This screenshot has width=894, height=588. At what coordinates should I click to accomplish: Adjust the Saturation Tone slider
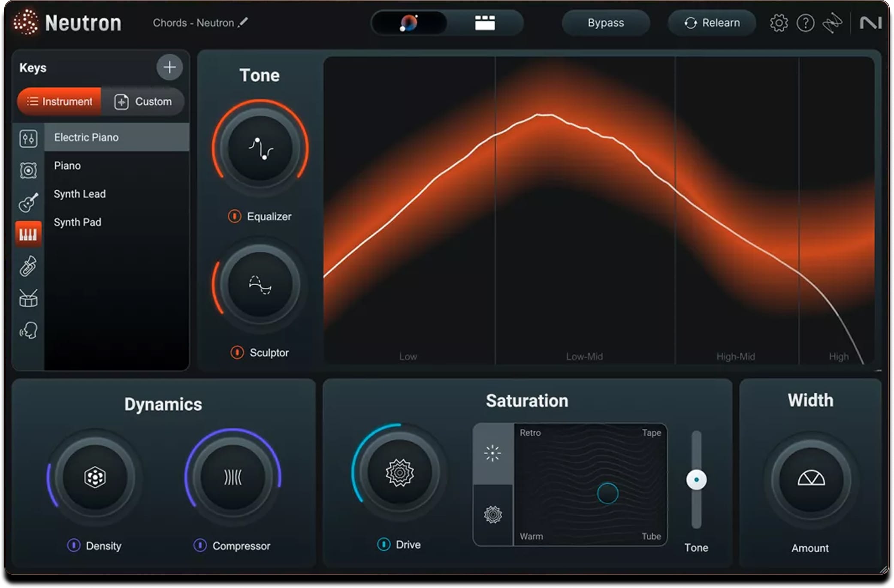click(x=696, y=480)
